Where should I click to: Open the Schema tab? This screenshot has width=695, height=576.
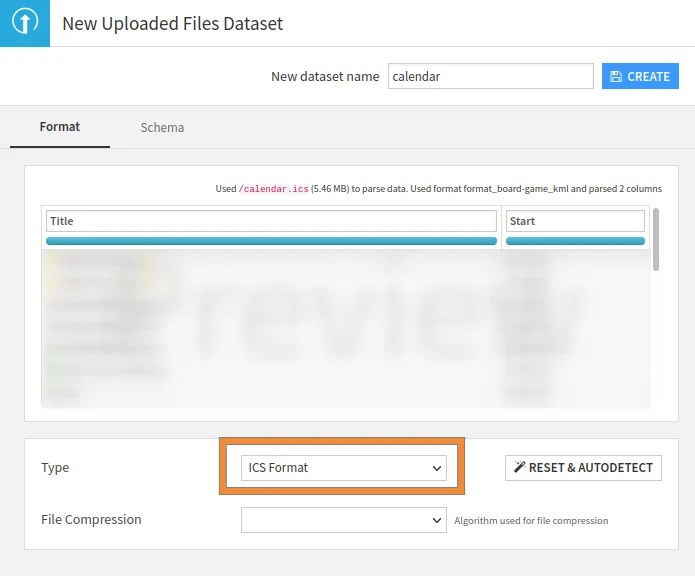162,128
